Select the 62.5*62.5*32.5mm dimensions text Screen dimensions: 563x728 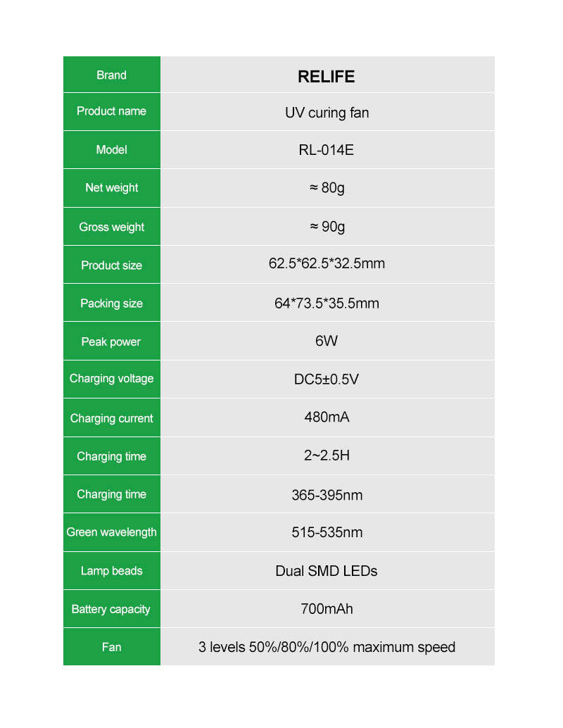(327, 264)
